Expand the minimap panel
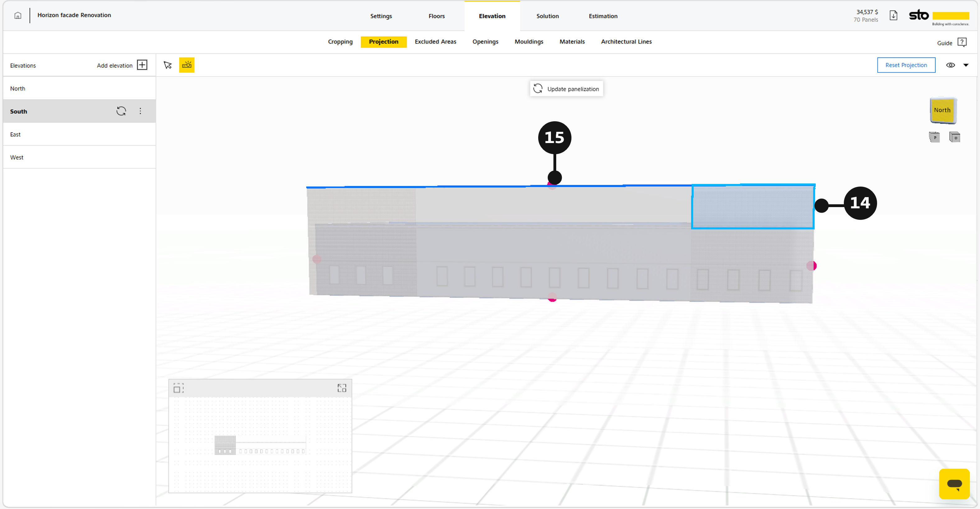 point(342,388)
